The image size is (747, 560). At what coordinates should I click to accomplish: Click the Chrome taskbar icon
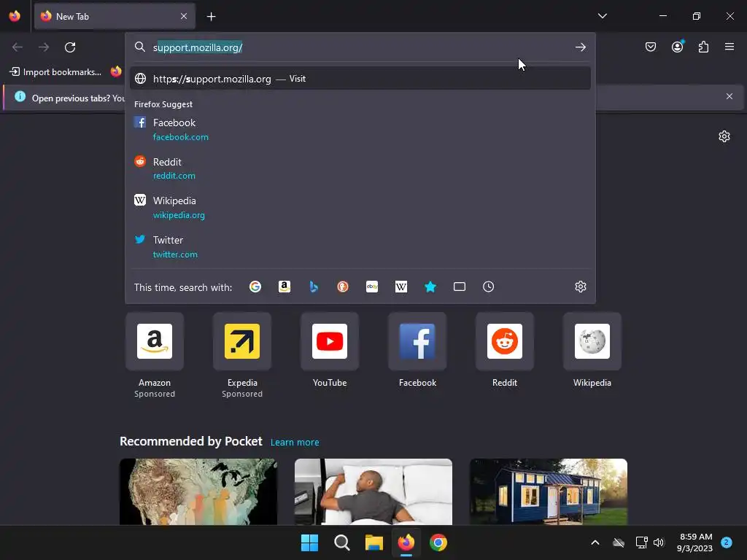tap(438, 542)
